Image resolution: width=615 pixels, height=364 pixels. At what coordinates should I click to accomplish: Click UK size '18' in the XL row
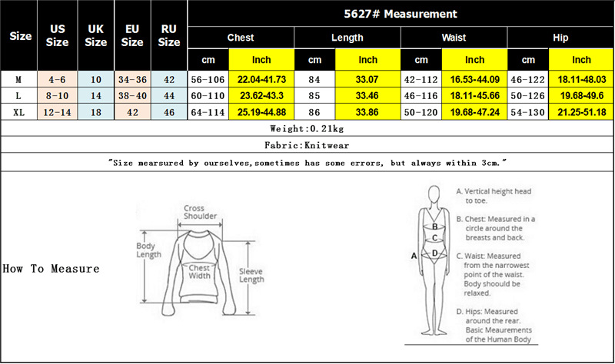point(95,112)
